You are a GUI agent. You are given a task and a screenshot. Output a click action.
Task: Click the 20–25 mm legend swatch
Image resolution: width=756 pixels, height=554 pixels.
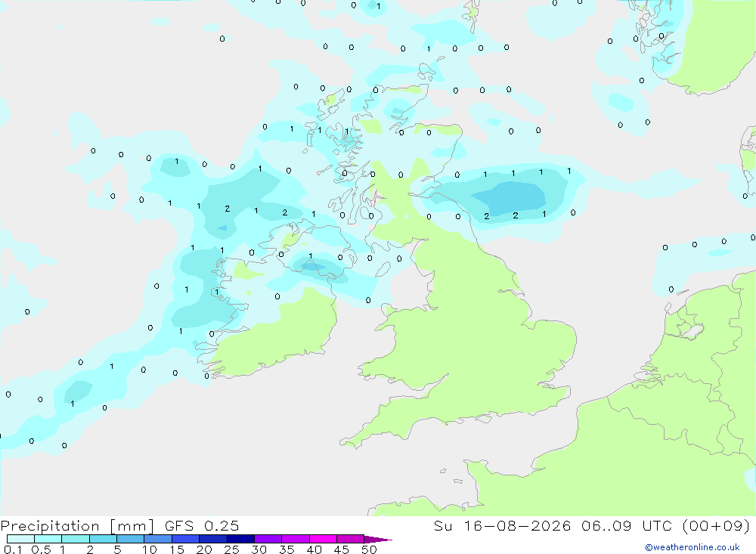point(213,539)
